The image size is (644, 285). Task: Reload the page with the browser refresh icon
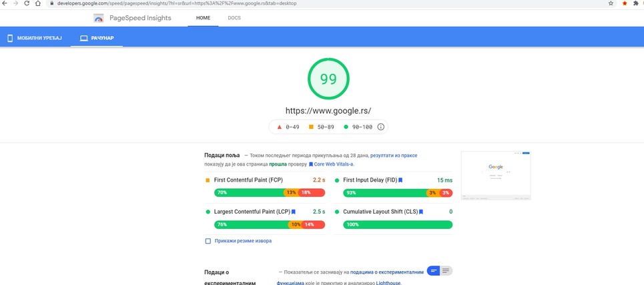coord(26,3)
